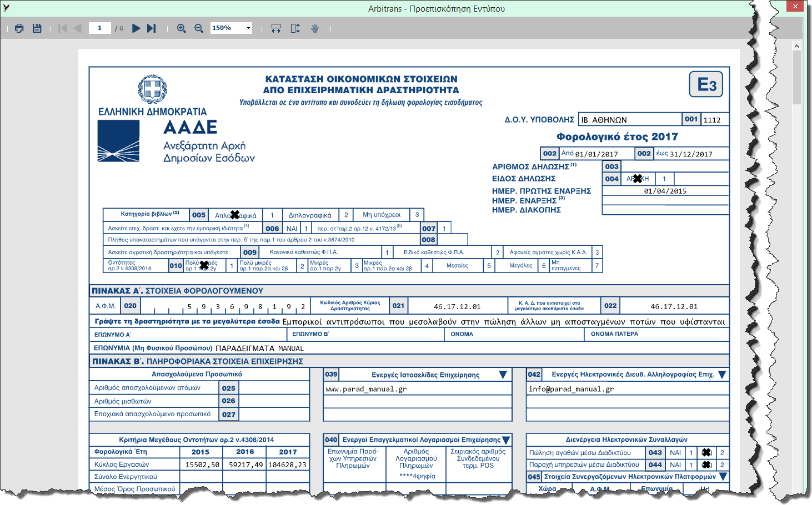Click the blue AADE logo square

click(118, 141)
